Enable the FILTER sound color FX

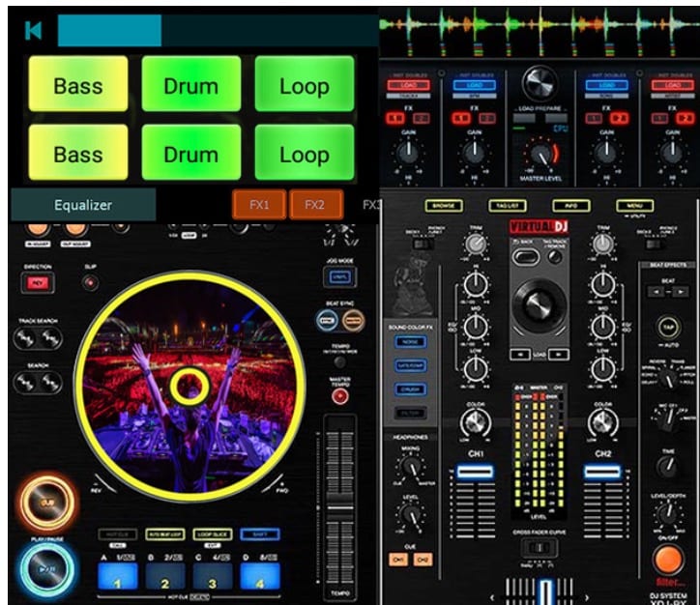(x=410, y=413)
